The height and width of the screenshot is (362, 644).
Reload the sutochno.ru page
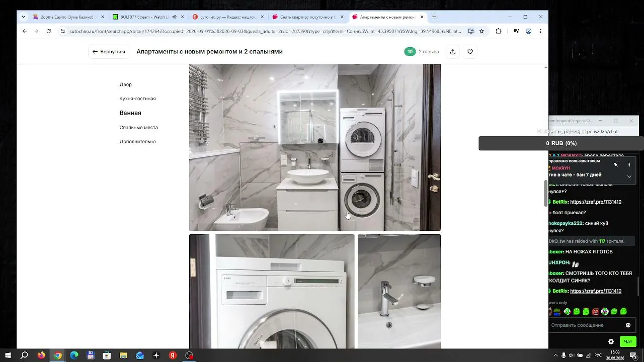pyautogui.click(x=48, y=31)
